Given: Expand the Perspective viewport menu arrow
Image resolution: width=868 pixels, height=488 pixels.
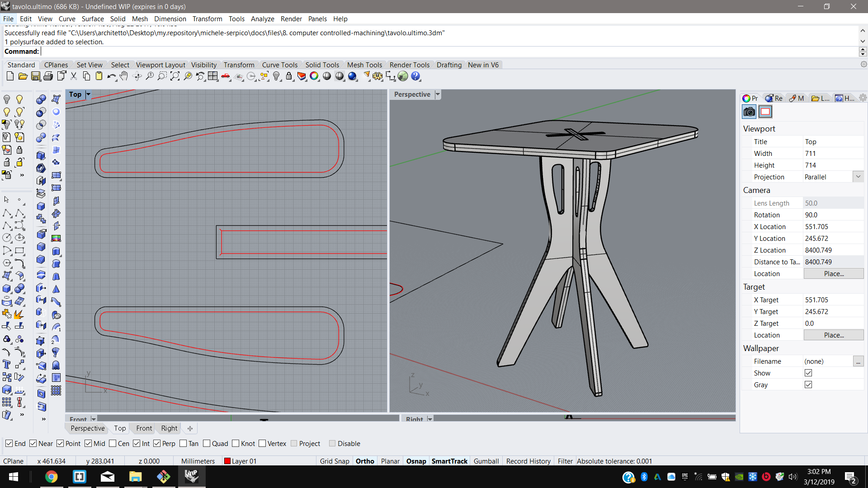Looking at the screenshot, I should point(438,94).
